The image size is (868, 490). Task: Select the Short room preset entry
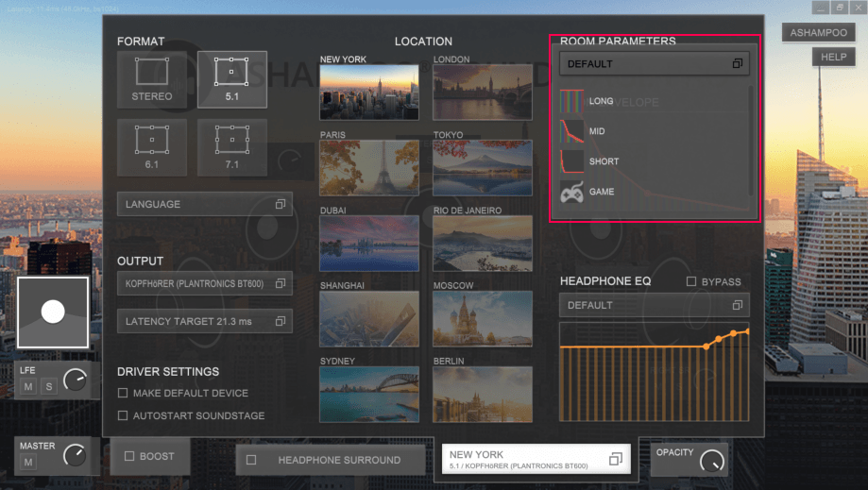pyautogui.click(x=654, y=161)
